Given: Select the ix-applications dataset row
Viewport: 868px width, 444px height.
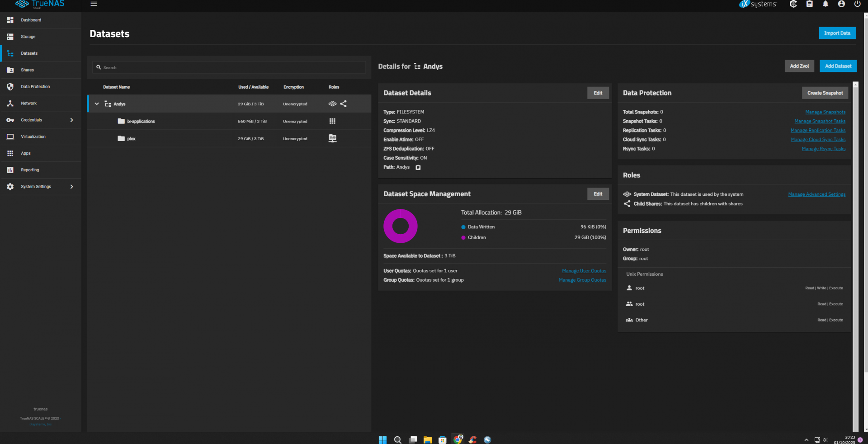Looking at the screenshot, I should tap(229, 121).
